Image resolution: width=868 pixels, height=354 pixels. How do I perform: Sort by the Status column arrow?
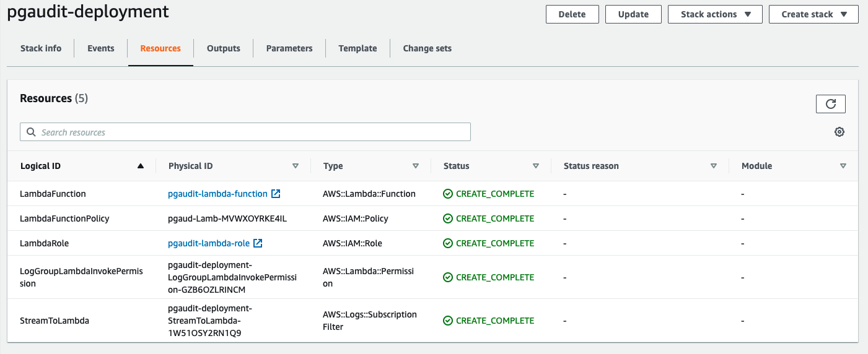(536, 166)
